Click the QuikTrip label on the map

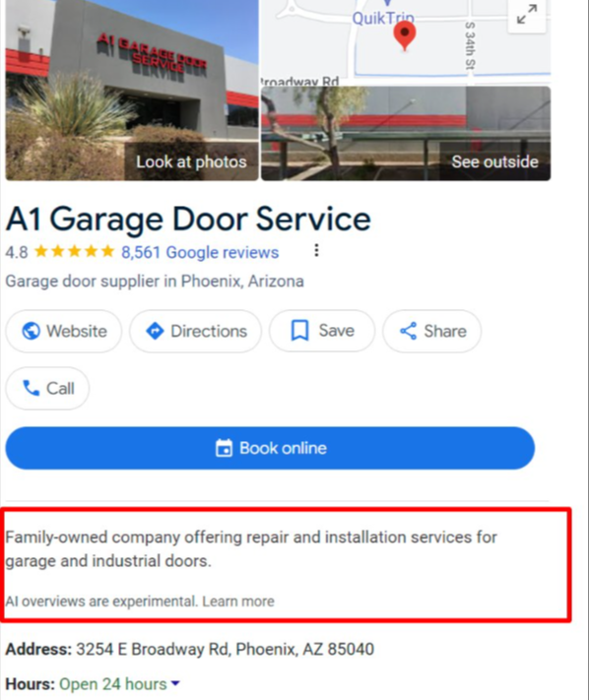[383, 19]
